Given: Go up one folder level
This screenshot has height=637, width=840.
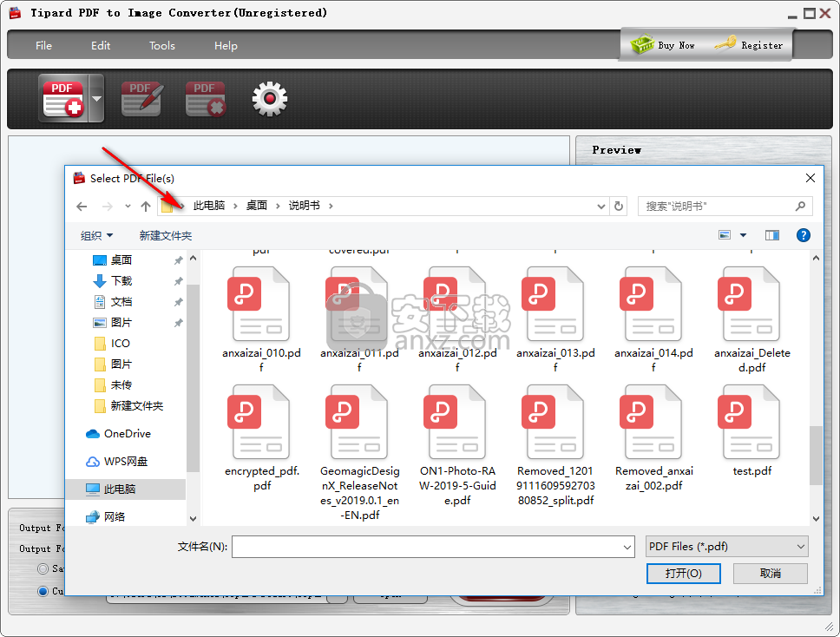Looking at the screenshot, I should (146, 207).
